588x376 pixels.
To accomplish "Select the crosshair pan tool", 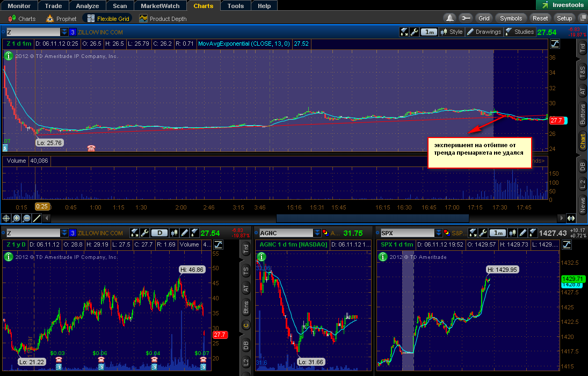I will tap(6, 218).
